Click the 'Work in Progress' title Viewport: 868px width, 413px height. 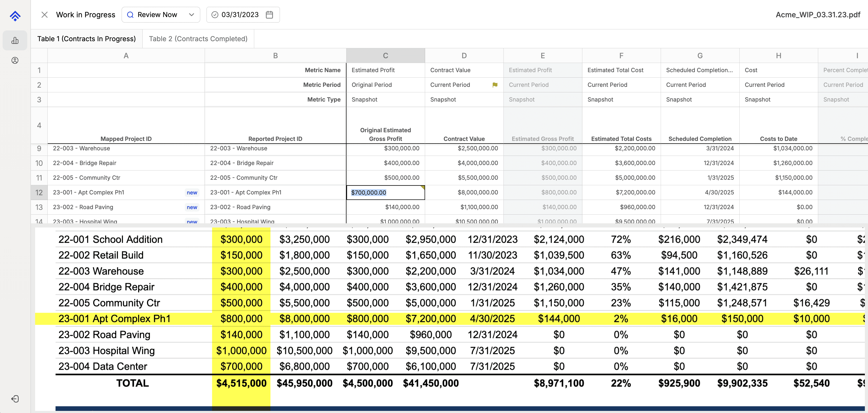pos(86,15)
